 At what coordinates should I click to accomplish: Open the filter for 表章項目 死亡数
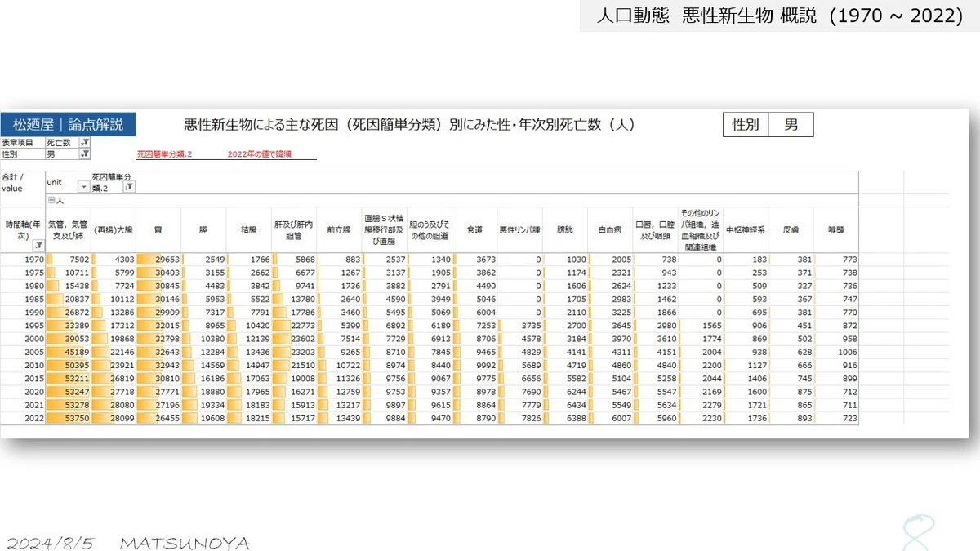click(86, 143)
